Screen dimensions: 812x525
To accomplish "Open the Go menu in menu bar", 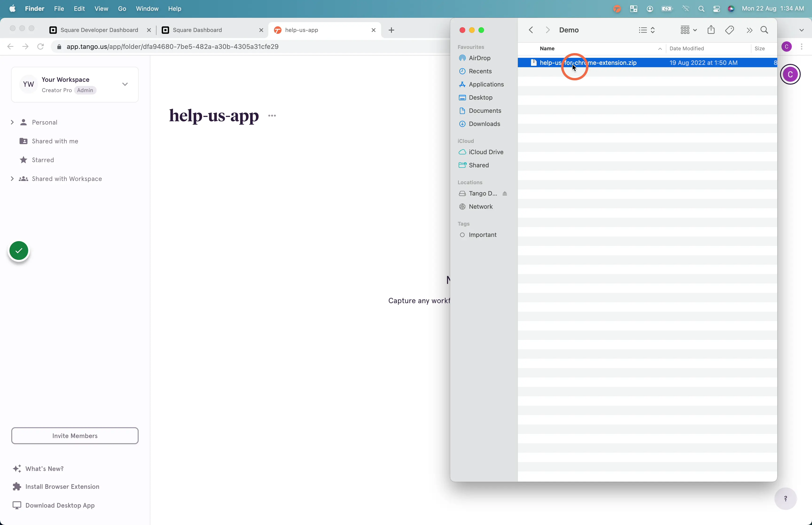I will 122,8.
